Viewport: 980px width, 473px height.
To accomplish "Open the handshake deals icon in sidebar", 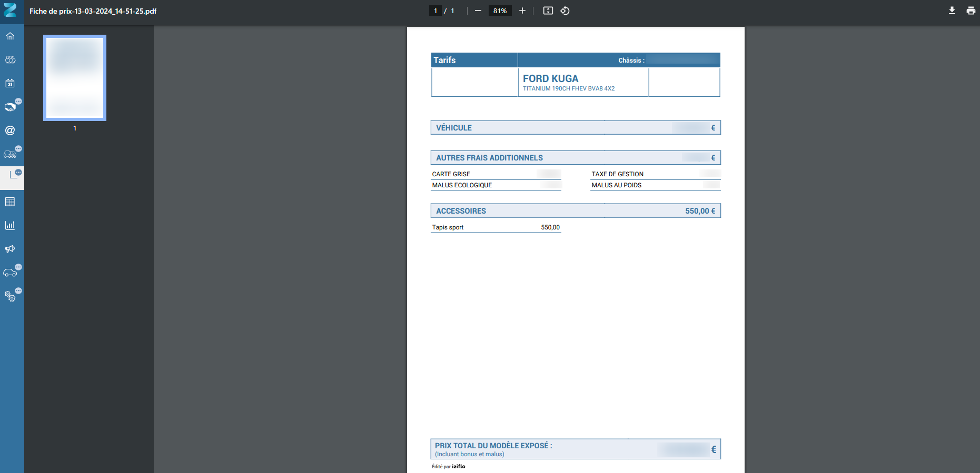I will [10, 107].
